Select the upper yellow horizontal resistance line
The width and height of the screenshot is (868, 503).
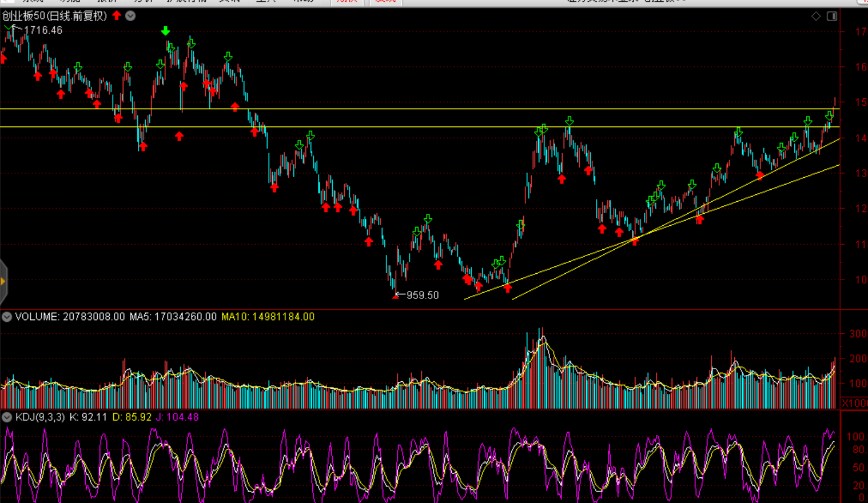pos(400,109)
